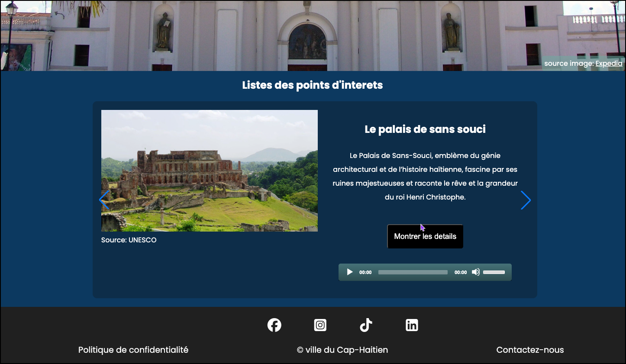Open Politique de confidentialité link
This screenshot has width=626, height=364.
[133, 350]
